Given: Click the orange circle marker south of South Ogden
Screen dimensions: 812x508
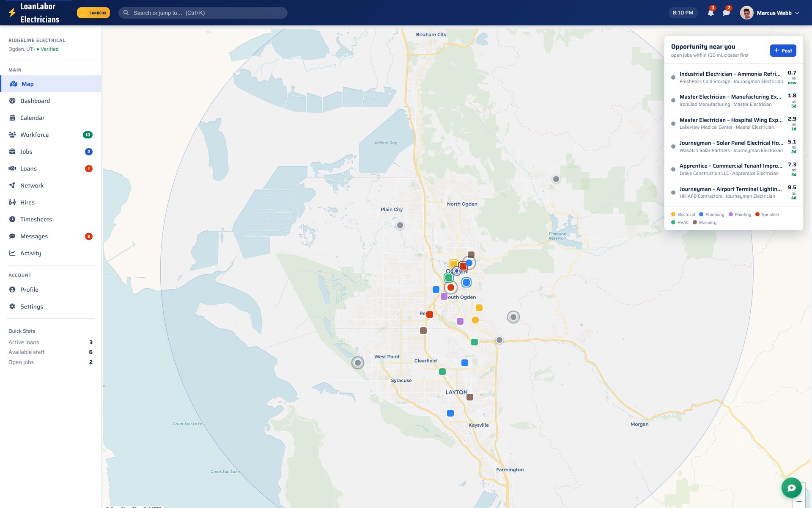Looking at the screenshot, I should tap(475, 320).
